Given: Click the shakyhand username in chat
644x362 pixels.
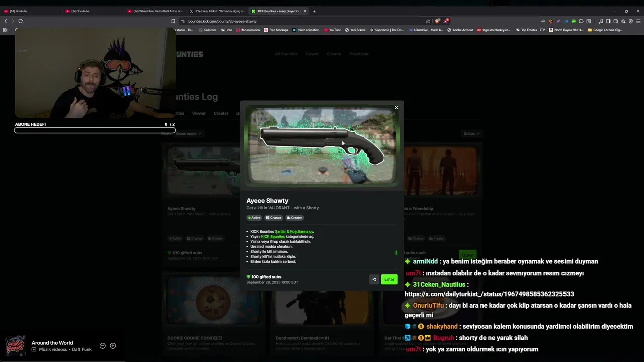Looking at the screenshot, I should 442,327.
